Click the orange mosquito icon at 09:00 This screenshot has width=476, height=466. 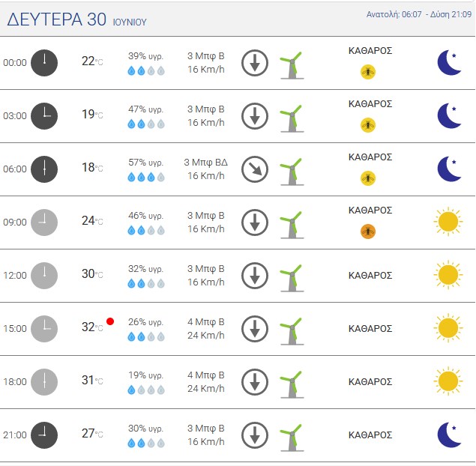coord(368,232)
